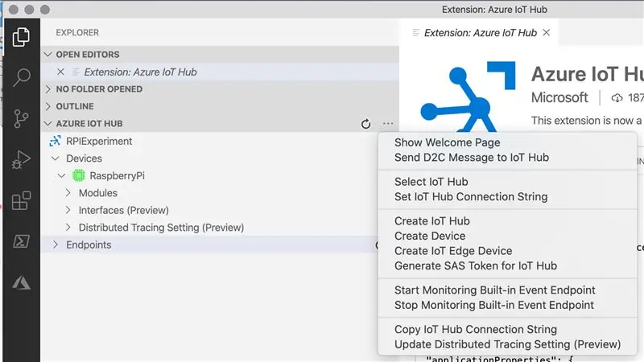This screenshot has height=362, width=644.
Task: Collapse the Devices tree node
Action: pyautogui.click(x=55, y=158)
